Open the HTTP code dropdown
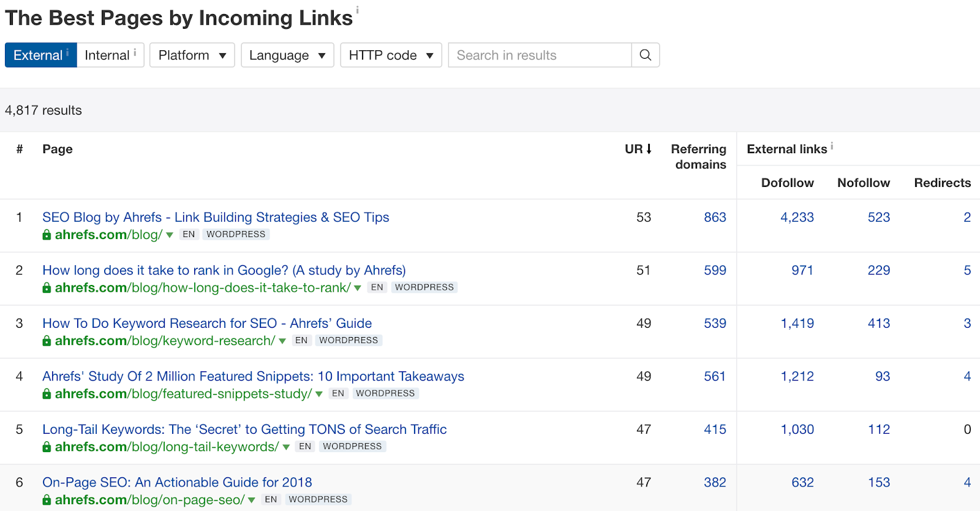980x511 pixels. pyautogui.click(x=391, y=55)
